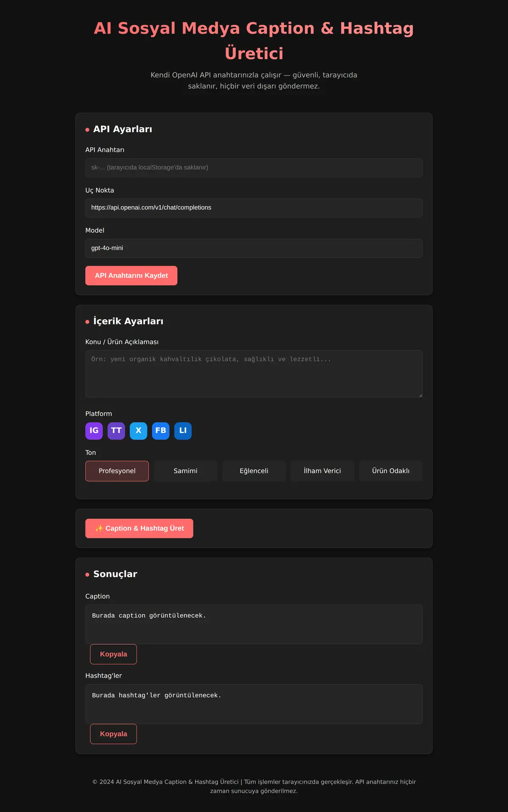Click the output text 'Burada hashtag'ler görüntülenecek.'
This screenshot has height=812, width=508.
click(157, 695)
